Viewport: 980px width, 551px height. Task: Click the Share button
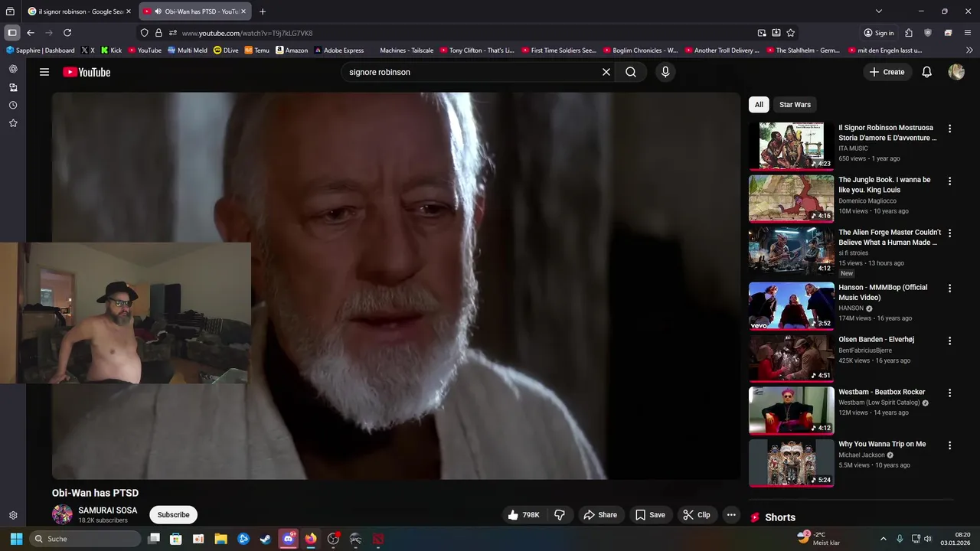coord(599,515)
